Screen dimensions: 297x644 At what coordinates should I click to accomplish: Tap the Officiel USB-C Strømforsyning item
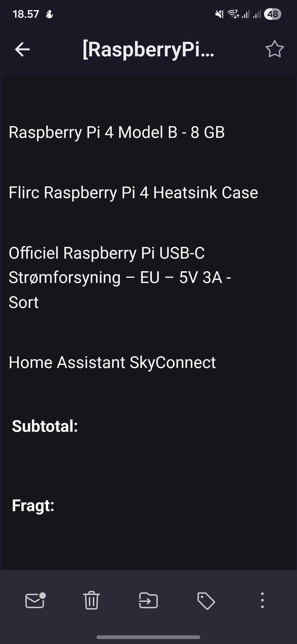click(x=120, y=277)
